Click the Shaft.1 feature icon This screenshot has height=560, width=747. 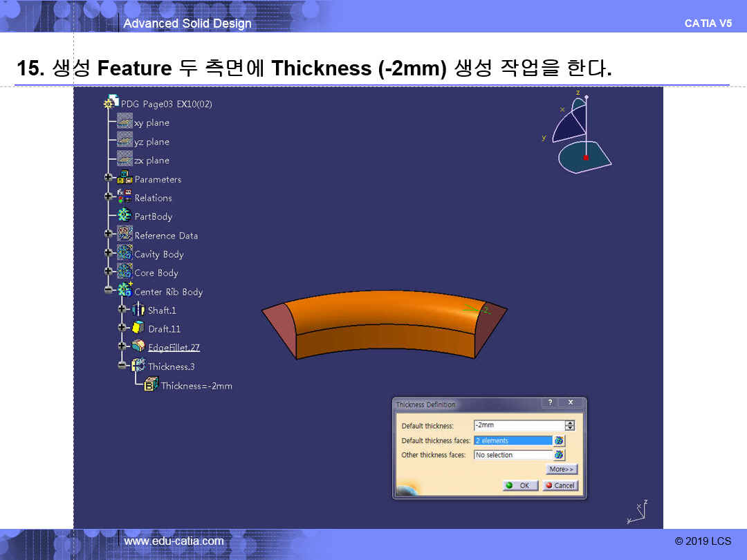pos(138,310)
